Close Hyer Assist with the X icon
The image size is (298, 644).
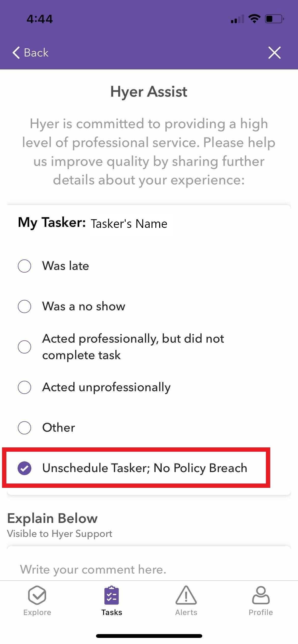click(274, 53)
